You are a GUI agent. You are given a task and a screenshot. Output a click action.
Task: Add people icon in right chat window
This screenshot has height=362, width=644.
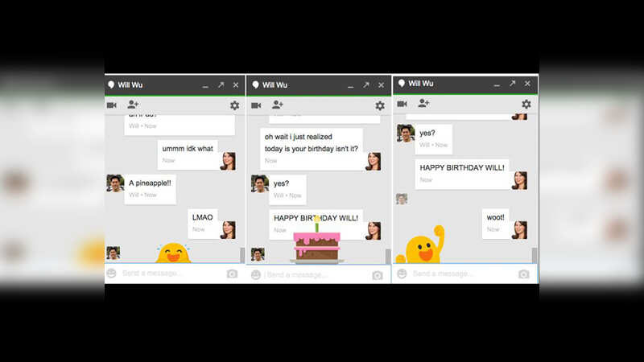(x=423, y=103)
